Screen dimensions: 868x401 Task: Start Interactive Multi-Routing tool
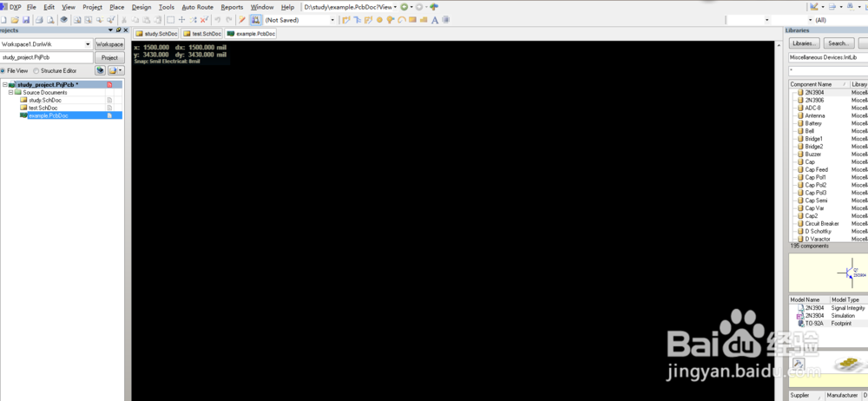point(368,20)
